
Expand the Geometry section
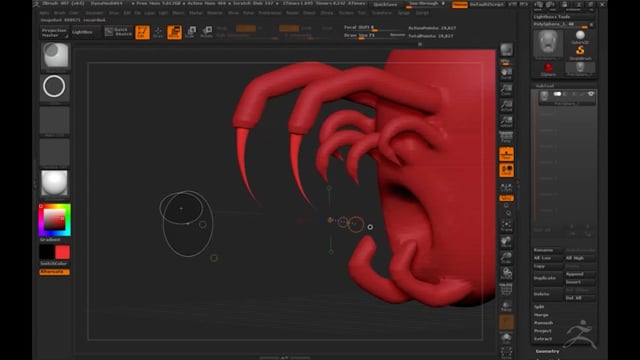click(x=547, y=351)
